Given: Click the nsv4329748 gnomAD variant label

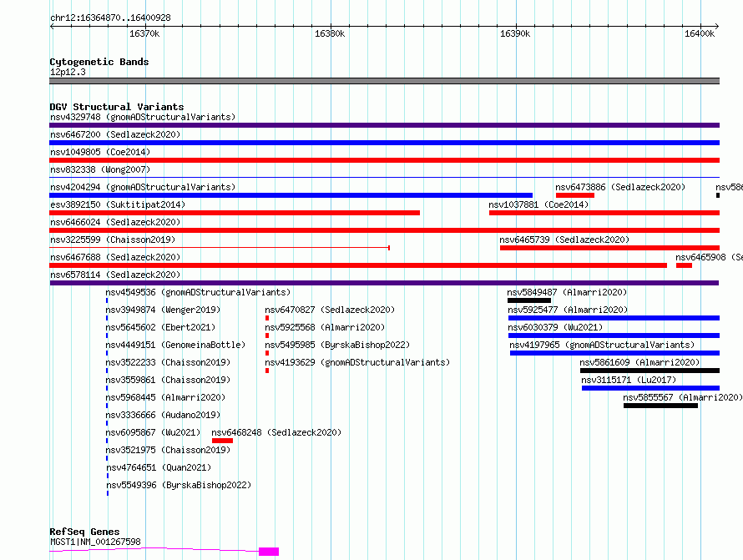Looking at the screenshot, I should click(143, 117).
